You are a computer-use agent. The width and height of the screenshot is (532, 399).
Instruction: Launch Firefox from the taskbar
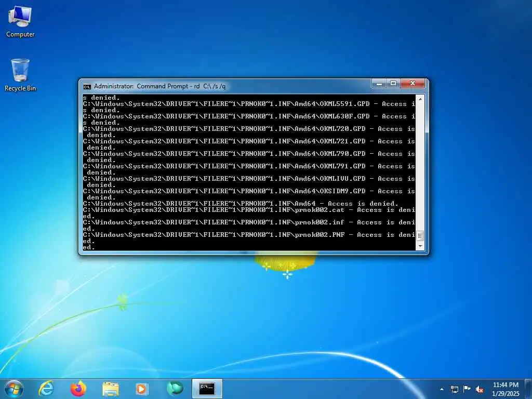pos(78,389)
